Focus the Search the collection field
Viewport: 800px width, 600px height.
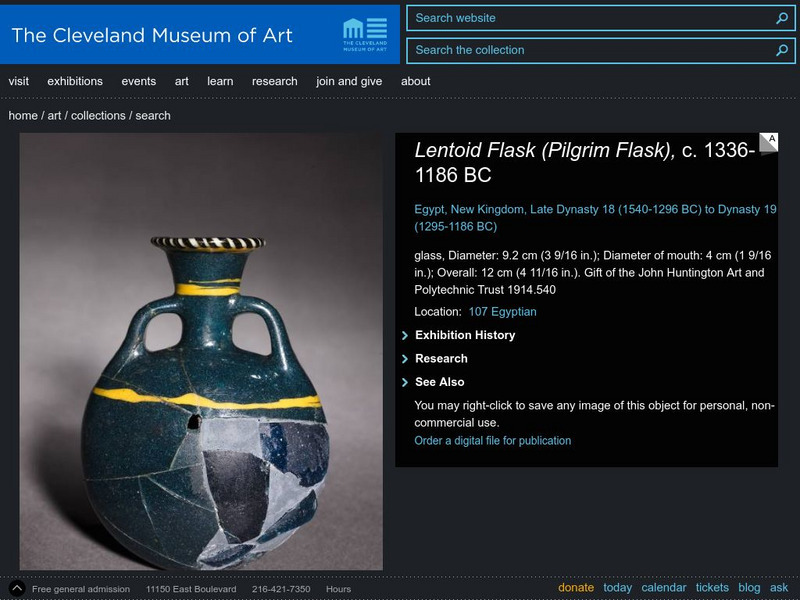(590, 50)
